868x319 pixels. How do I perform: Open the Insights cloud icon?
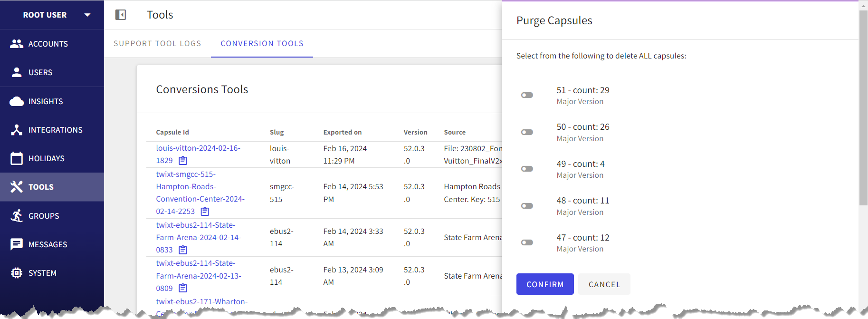[x=17, y=101]
